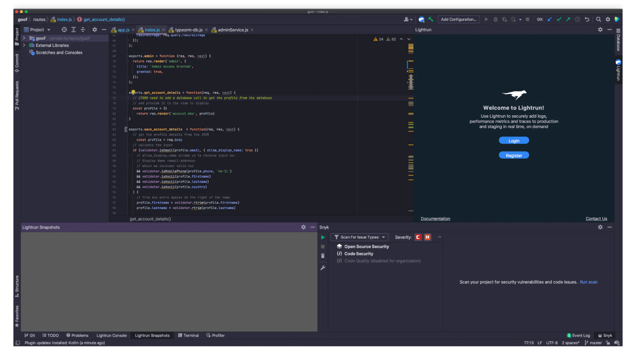Switch to the typeorm-db.js tab
Screen dimensions: 636x364
point(189,30)
